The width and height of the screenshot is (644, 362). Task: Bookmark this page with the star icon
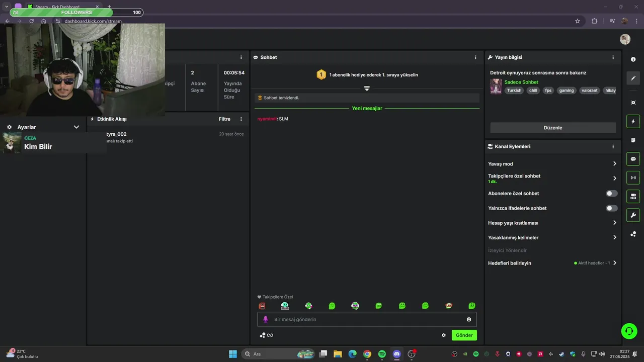[x=578, y=21]
